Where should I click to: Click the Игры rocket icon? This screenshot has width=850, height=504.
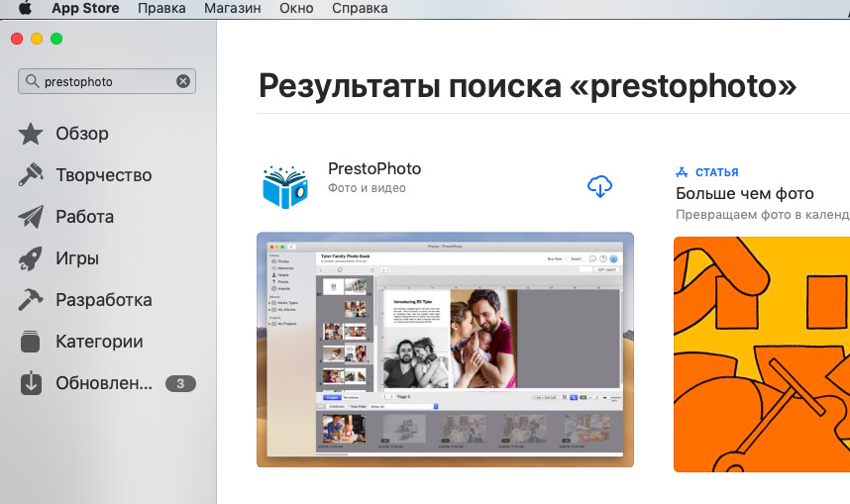(31, 258)
